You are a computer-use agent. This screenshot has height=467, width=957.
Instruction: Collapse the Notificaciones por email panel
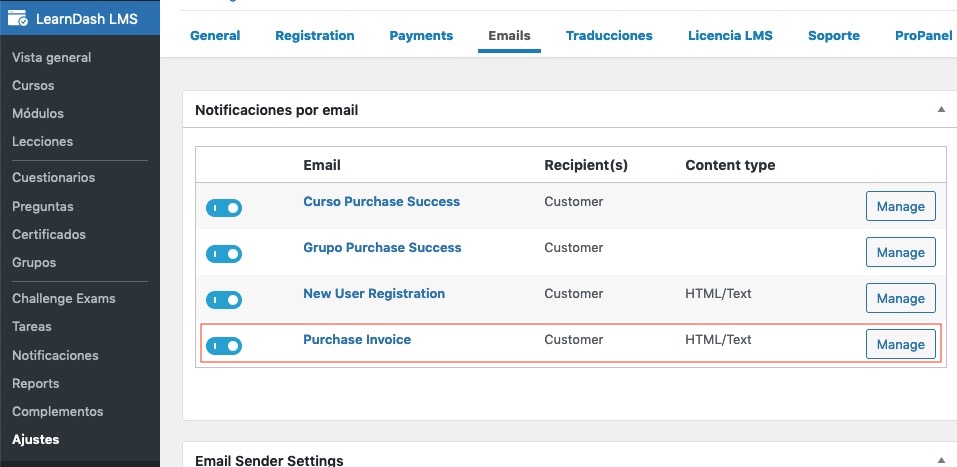[940, 109]
